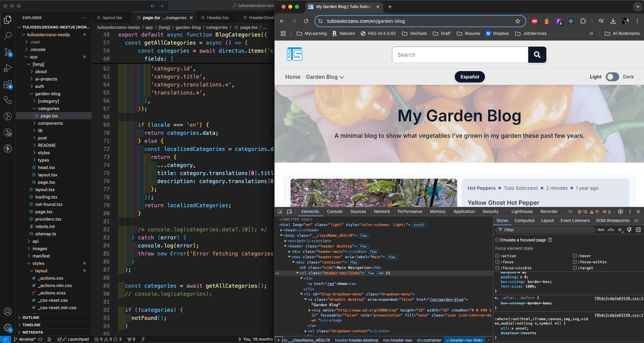Open the Chrome three-dot menu

click(x=637, y=21)
